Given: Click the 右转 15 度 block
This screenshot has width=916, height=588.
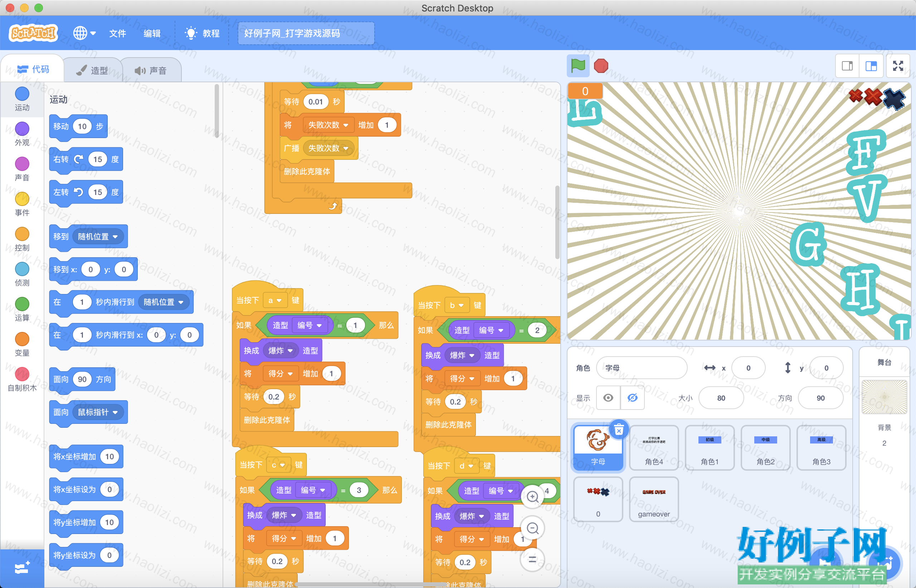Looking at the screenshot, I should [86, 159].
